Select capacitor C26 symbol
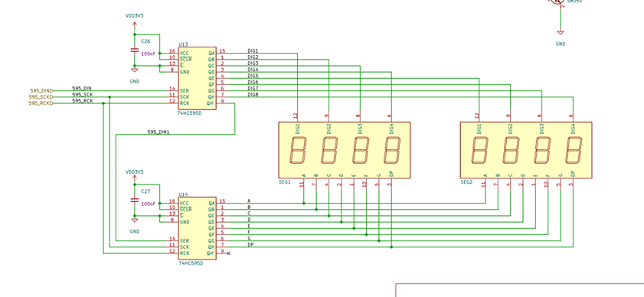 point(134,50)
